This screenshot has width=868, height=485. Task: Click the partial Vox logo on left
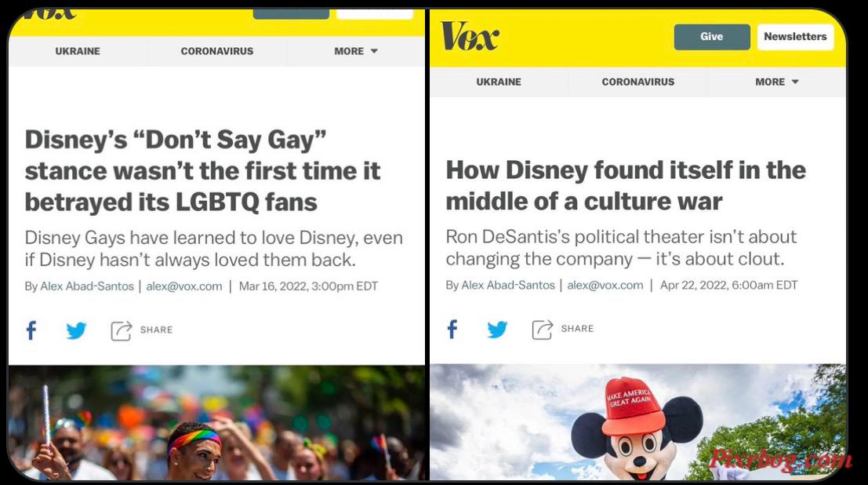coord(50,14)
